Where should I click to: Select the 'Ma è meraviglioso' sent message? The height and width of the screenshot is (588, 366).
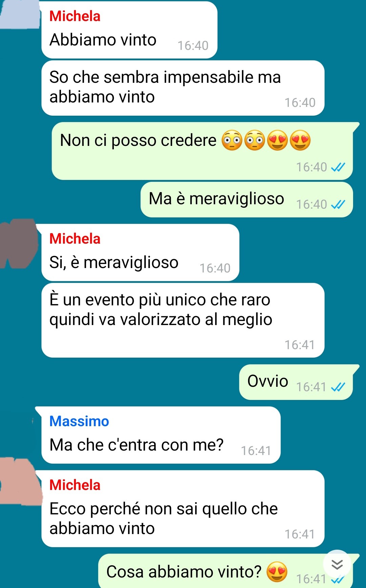point(247,200)
